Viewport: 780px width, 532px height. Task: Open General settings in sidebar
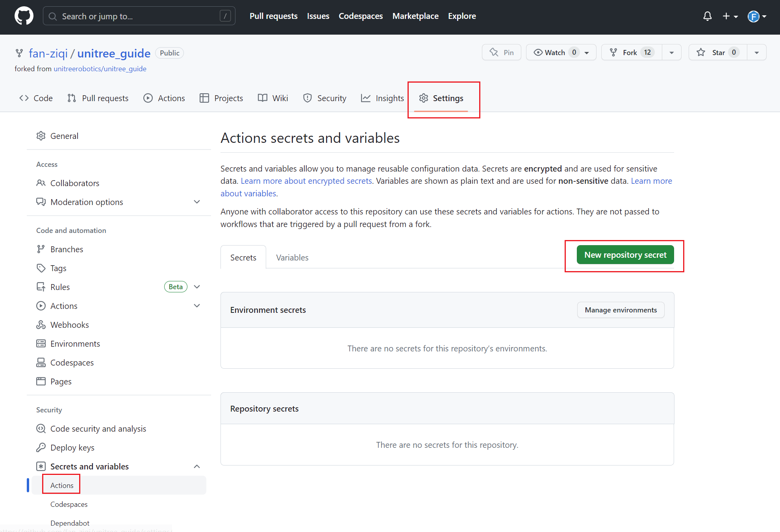[x=119, y=136]
